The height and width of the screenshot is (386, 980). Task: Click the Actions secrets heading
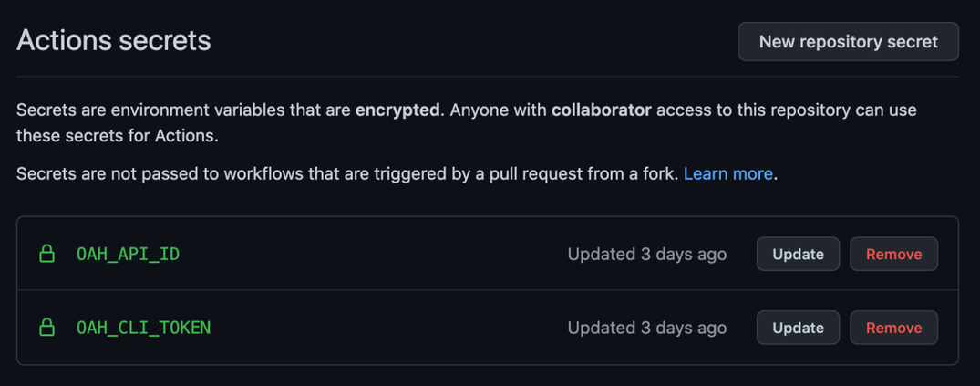click(114, 41)
